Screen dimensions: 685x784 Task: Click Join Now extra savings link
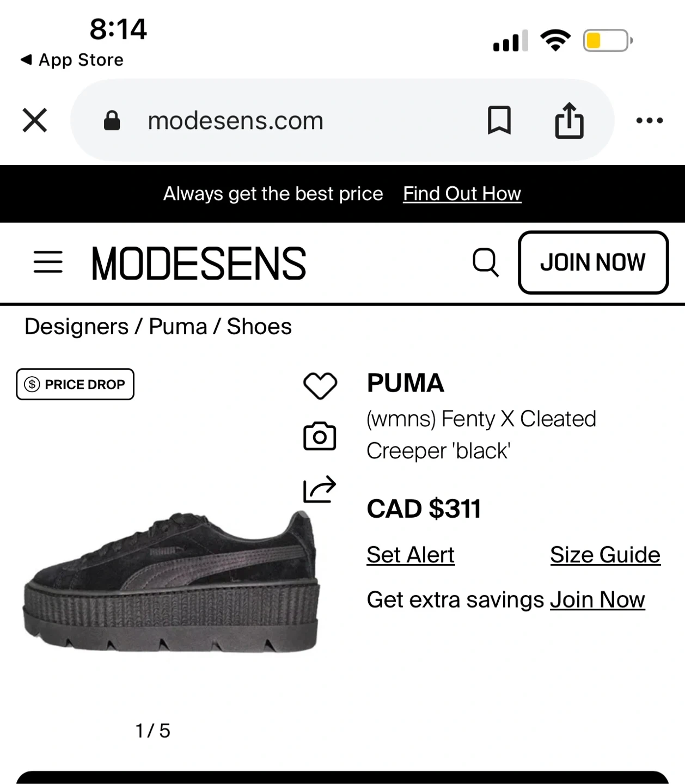[597, 600]
